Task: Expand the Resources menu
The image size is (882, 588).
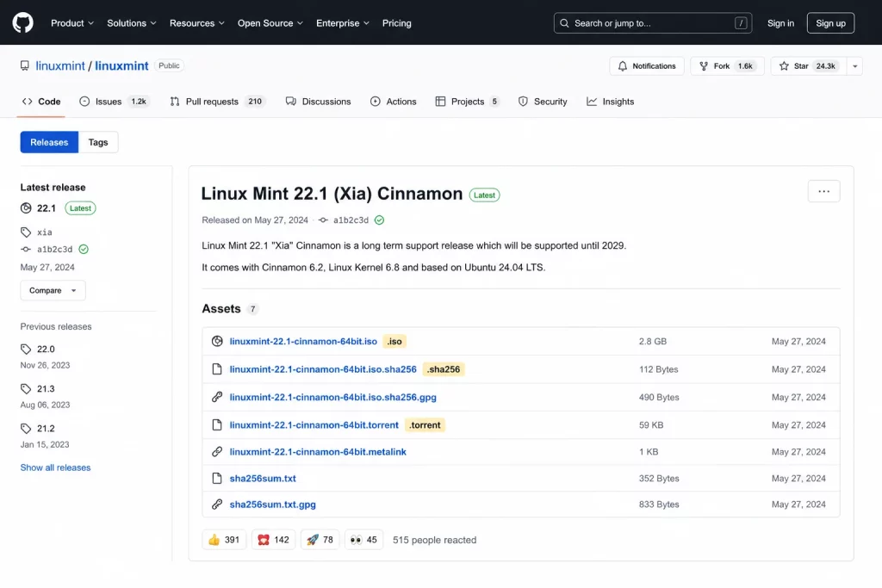Action: pyautogui.click(x=197, y=23)
